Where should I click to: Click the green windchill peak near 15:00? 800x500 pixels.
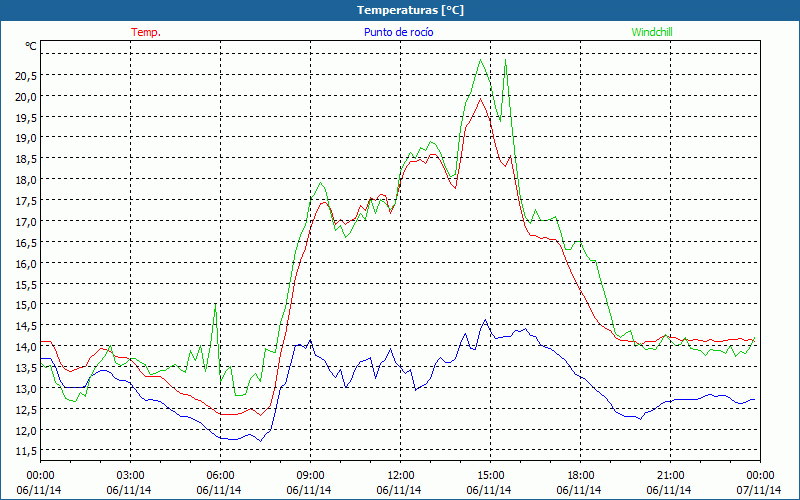click(x=480, y=60)
